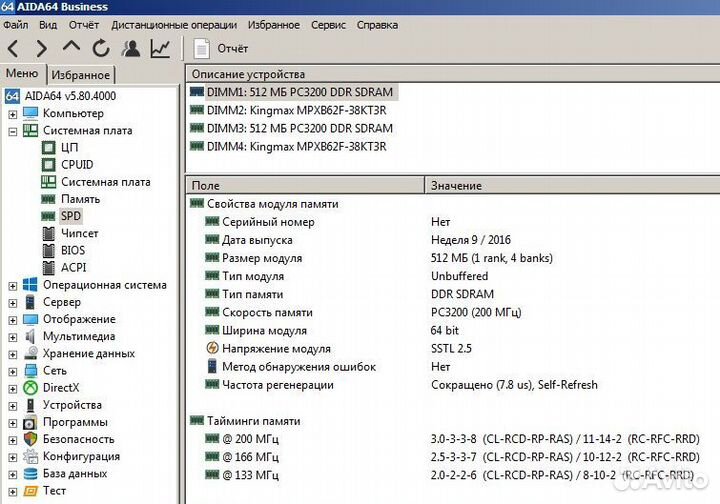720x504 pixels.
Task: Open the Вид menu
Action: (48, 25)
